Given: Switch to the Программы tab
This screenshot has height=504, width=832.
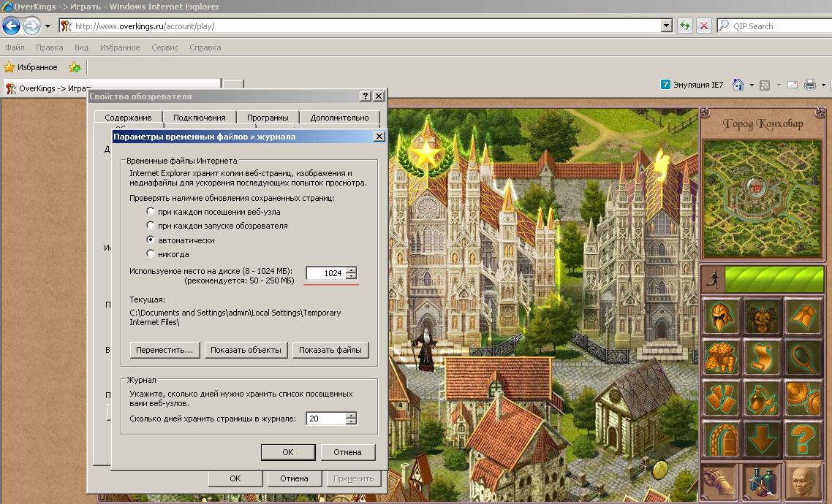Looking at the screenshot, I should point(268,118).
